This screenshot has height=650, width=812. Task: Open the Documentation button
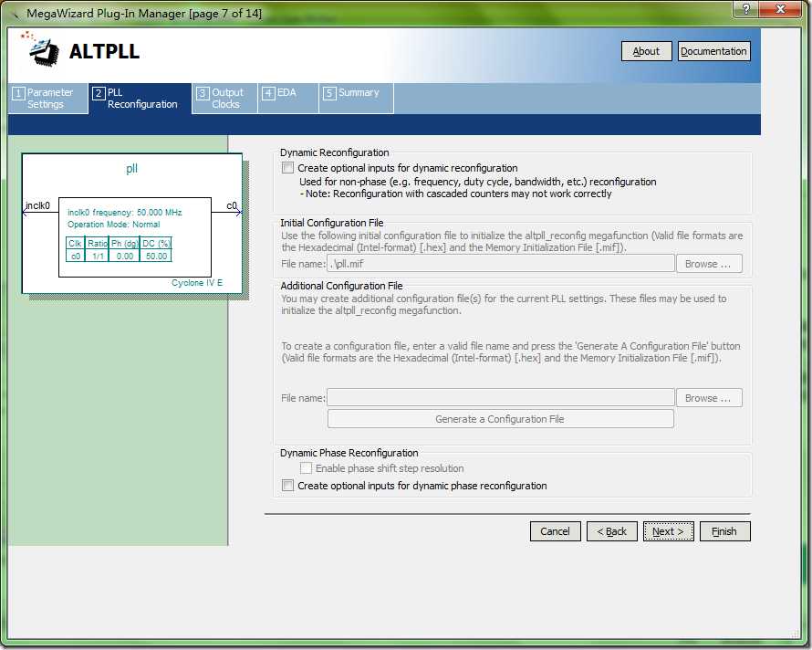coord(713,51)
